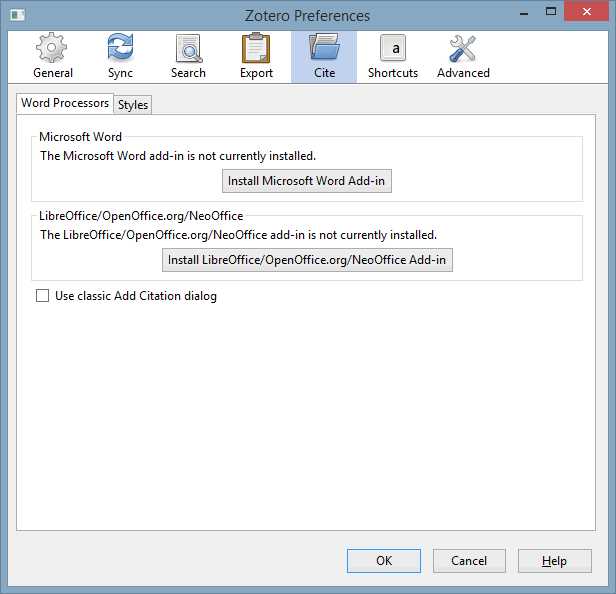Switch to the Styles tab
This screenshot has height=594, width=616.
(133, 105)
